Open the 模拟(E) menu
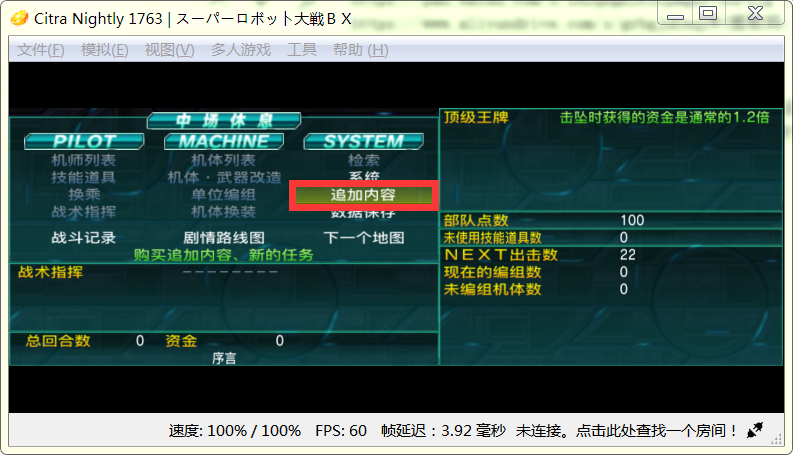The height and width of the screenshot is (455, 793). pyautogui.click(x=104, y=50)
